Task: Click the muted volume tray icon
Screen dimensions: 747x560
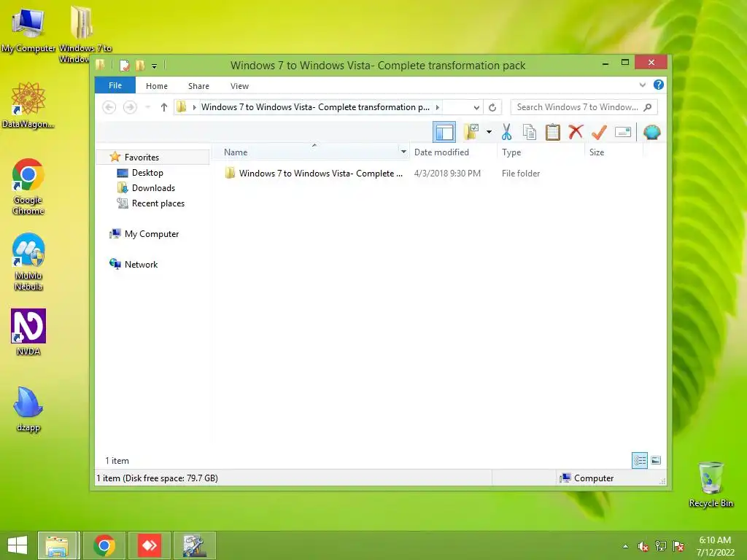Action: point(643,546)
